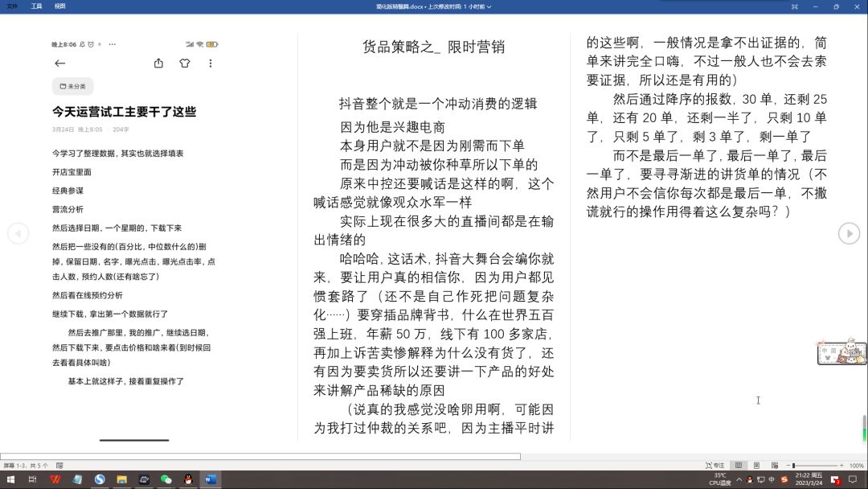Click the back arrow in the phone note

pyautogui.click(x=59, y=63)
